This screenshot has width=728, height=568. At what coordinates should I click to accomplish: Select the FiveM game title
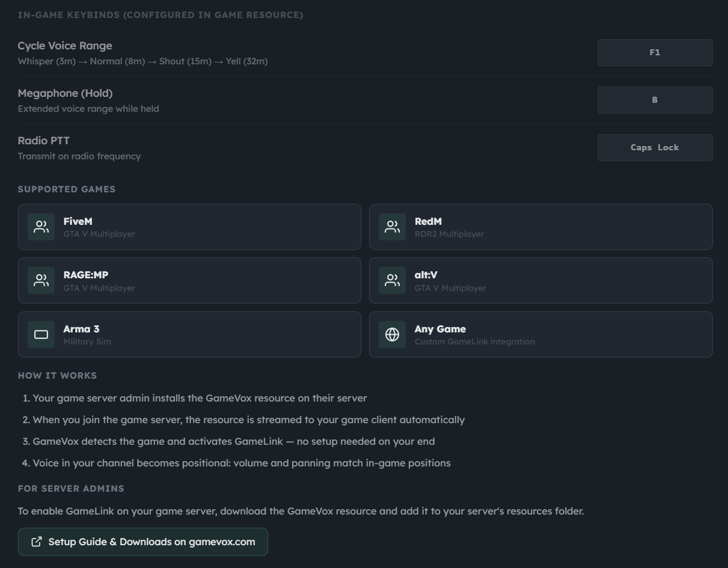pyautogui.click(x=78, y=221)
